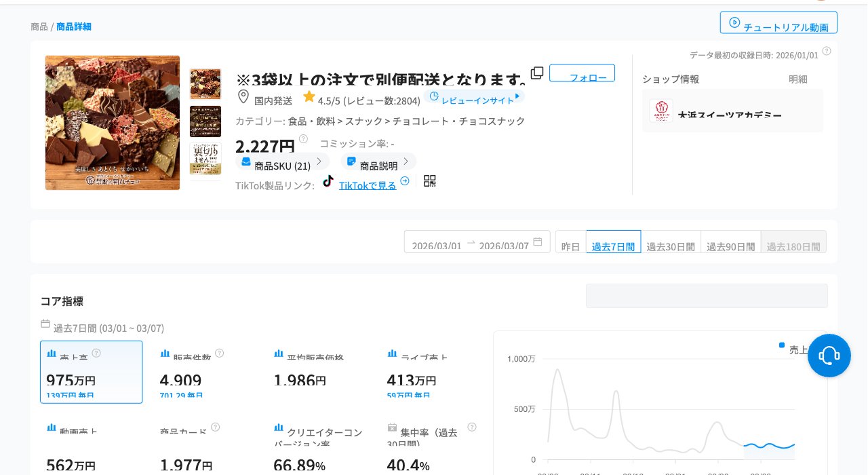Click the help tooltip beside the 2,227円 price
This screenshot has width=868, height=475.
pos(303,138)
